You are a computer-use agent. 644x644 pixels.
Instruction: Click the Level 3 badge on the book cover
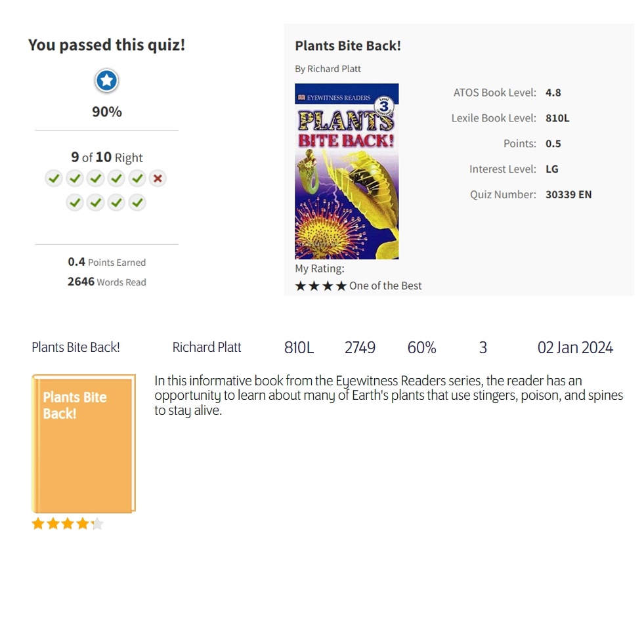(384, 106)
